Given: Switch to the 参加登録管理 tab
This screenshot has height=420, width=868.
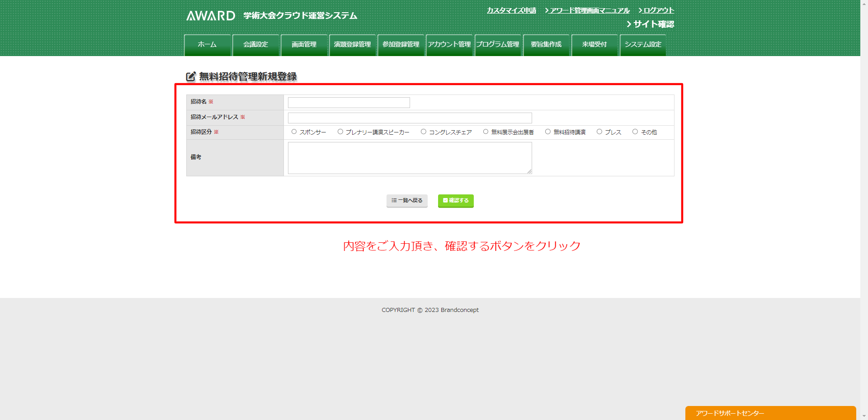Looking at the screenshot, I should (401, 45).
